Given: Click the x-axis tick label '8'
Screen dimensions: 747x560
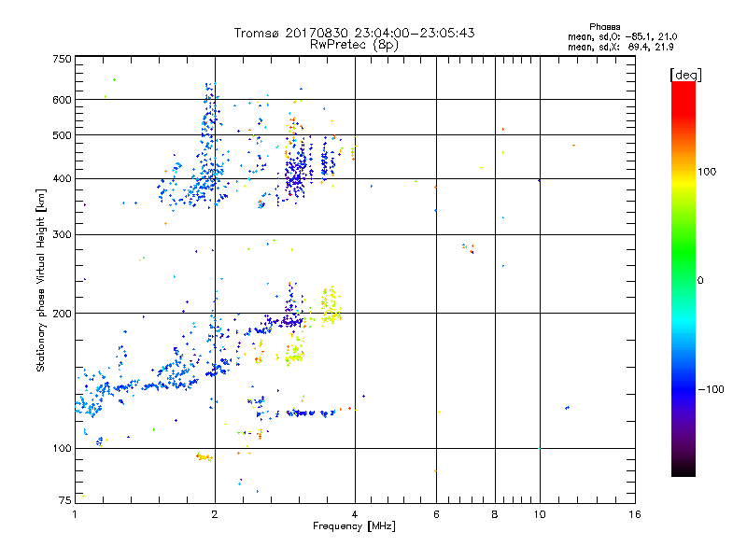Looking at the screenshot, I should click(x=495, y=514).
